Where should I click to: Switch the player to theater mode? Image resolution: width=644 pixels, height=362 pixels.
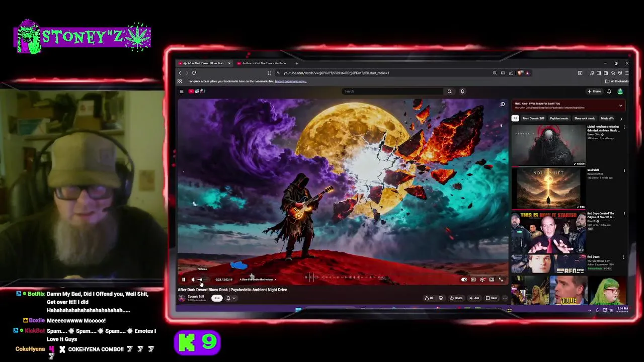[492, 280]
